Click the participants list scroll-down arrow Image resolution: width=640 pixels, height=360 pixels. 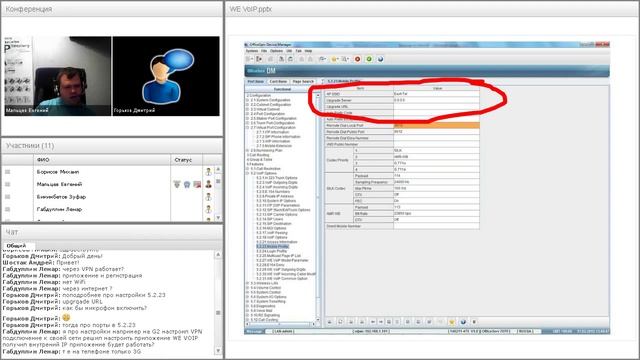(x=218, y=218)
